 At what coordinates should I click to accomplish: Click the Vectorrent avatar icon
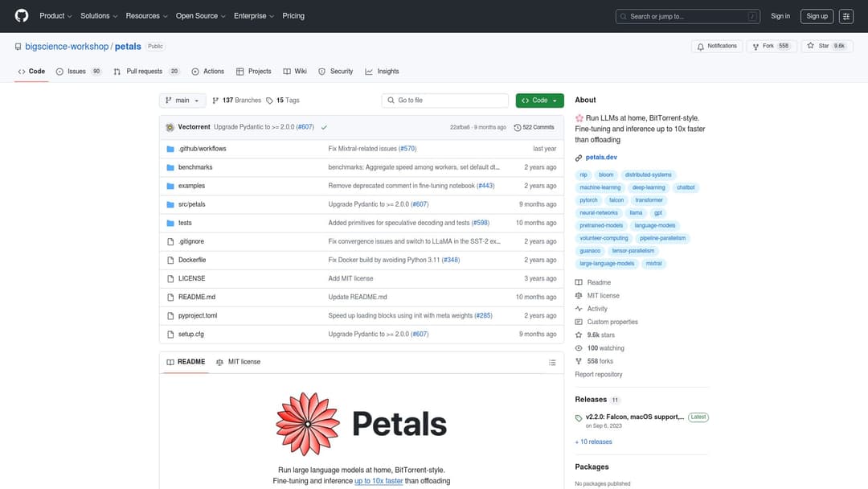pyautogui.click(x=170, y=127)
